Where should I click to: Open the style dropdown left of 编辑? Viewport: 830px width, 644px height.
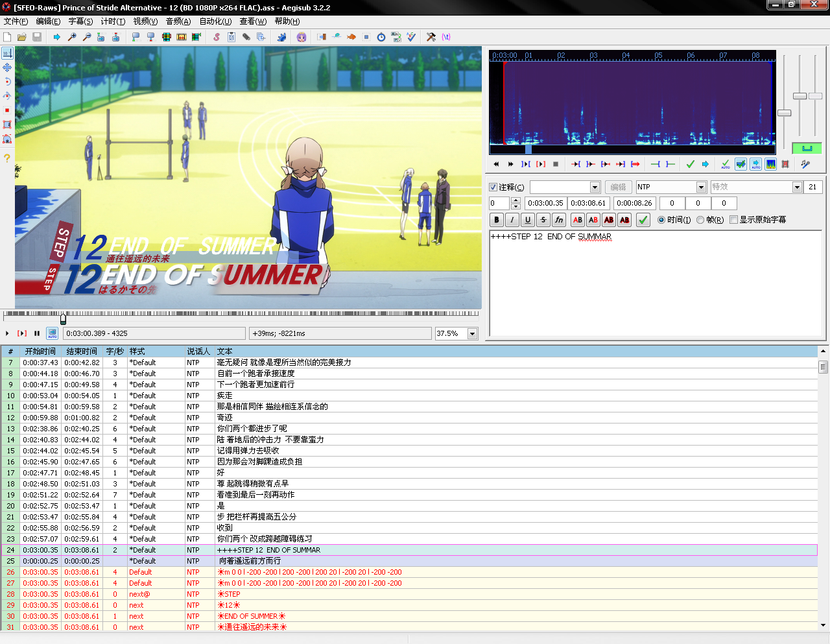pos(595,187)
